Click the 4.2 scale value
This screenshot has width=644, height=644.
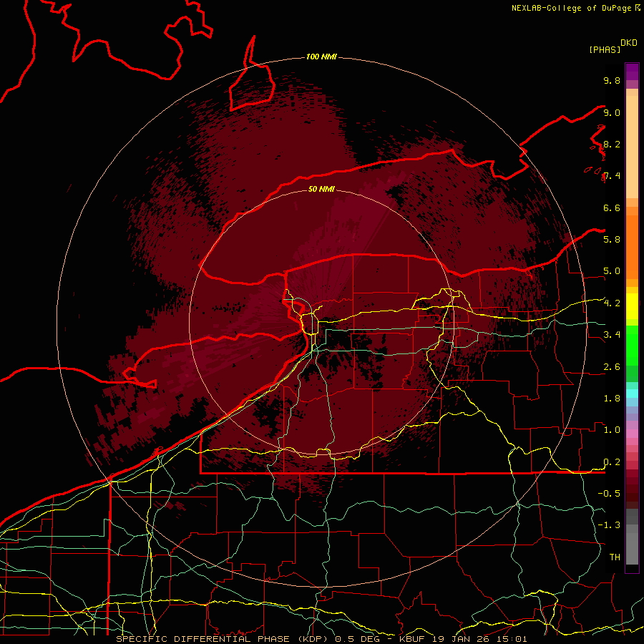click(612, 303)
